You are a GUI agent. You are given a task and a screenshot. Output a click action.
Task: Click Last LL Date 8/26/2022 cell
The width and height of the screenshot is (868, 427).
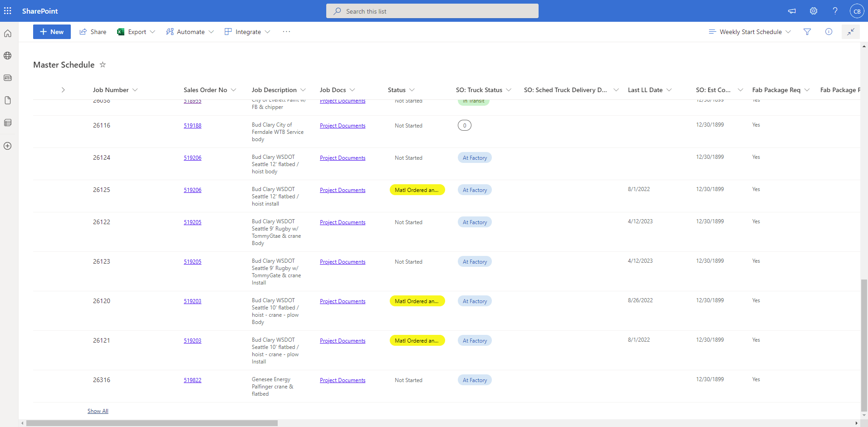pos(640,300)
